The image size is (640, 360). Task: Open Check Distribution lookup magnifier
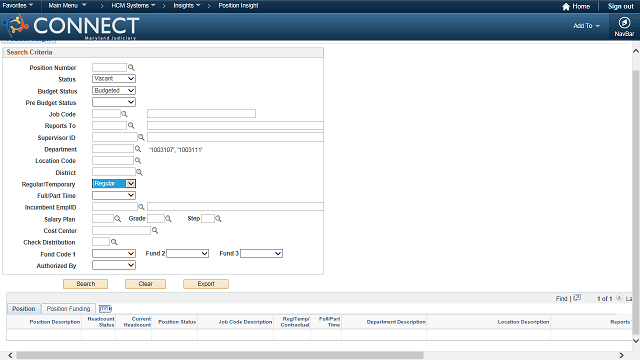[114, 242]
